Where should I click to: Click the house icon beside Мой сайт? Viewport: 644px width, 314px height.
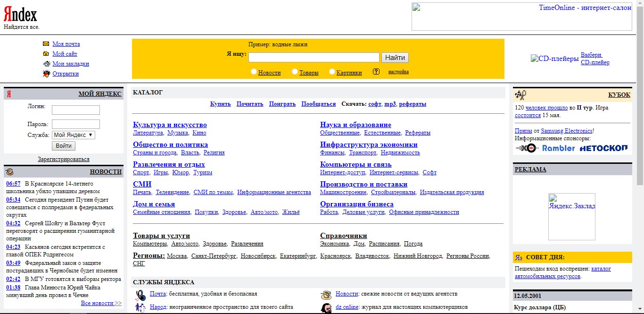coord(46,54)
